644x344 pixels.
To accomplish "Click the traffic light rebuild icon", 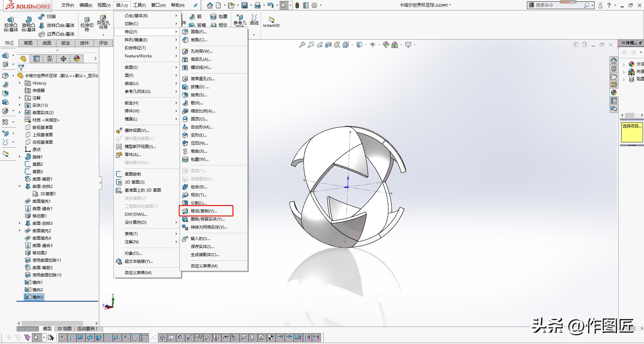I will [297, 5].
